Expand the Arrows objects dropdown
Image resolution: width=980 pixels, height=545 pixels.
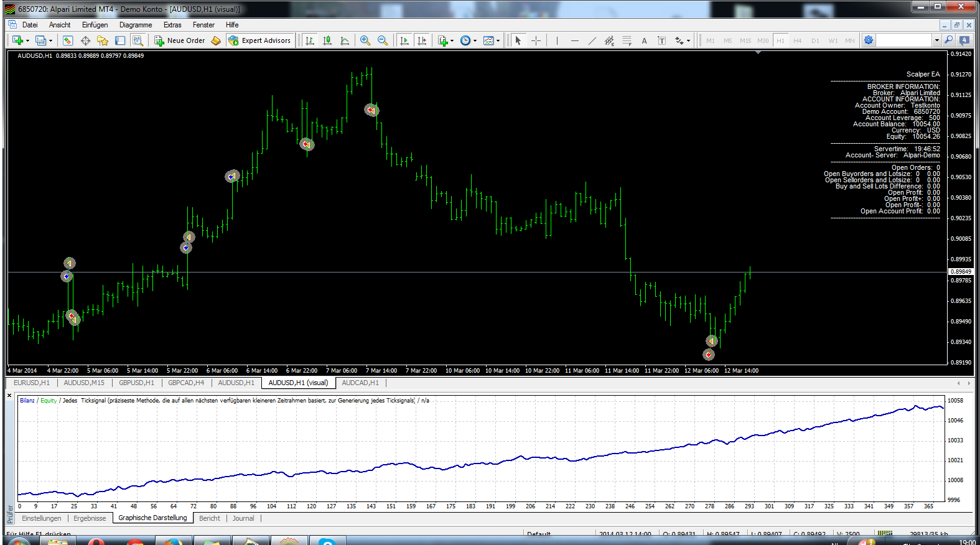[x=688, y=41]
